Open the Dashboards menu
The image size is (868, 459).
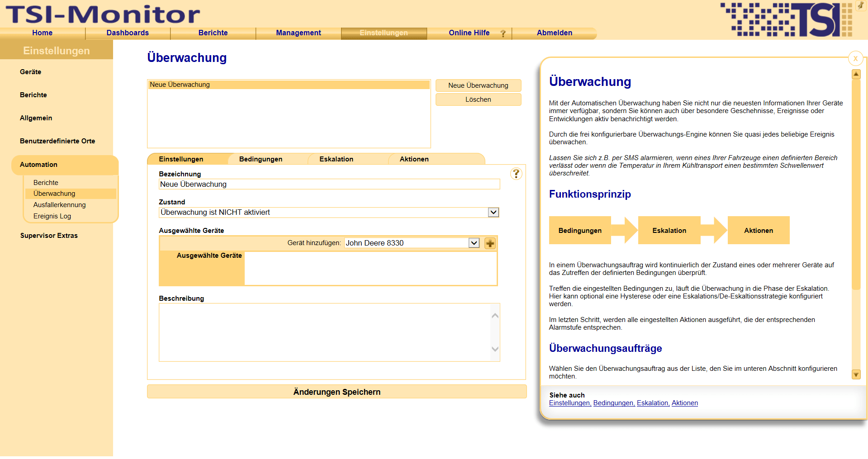pos(128,33)
